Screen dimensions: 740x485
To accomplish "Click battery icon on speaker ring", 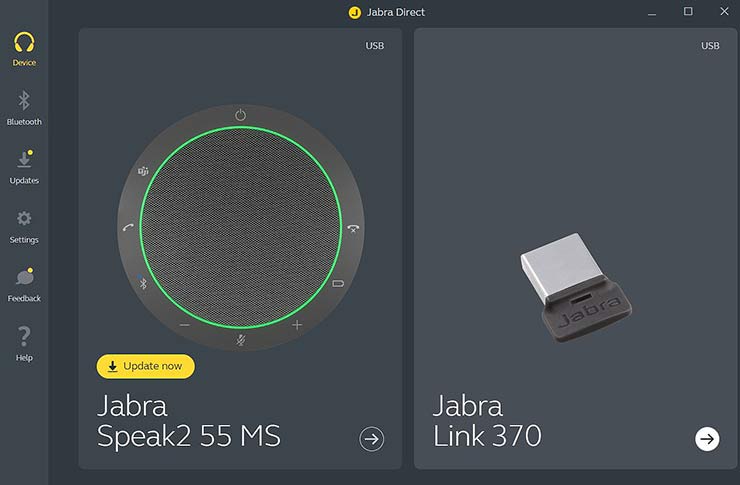I will (338, 283).
